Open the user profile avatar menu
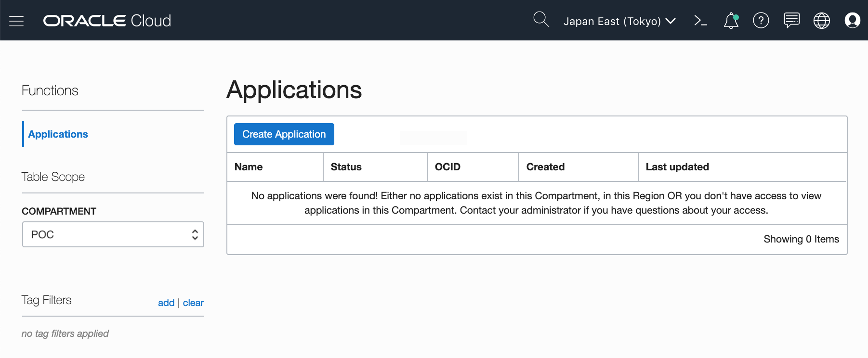The image size is (868, 358). 852,21
